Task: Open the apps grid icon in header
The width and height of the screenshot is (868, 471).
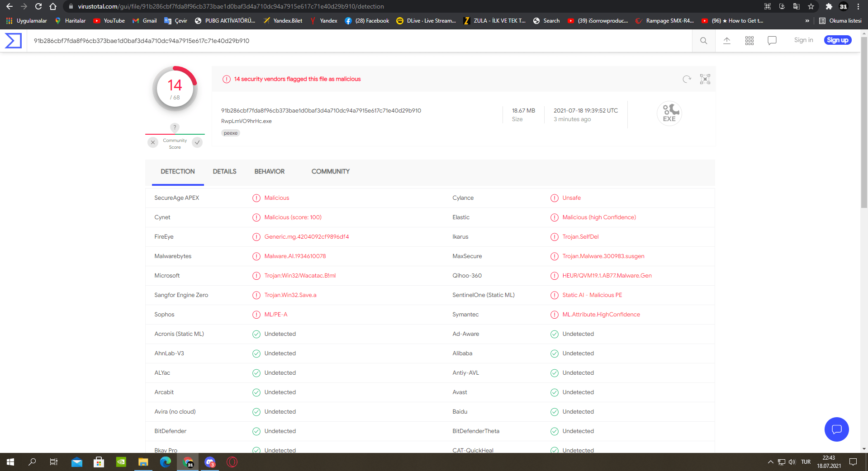Action: click(749, 41)
